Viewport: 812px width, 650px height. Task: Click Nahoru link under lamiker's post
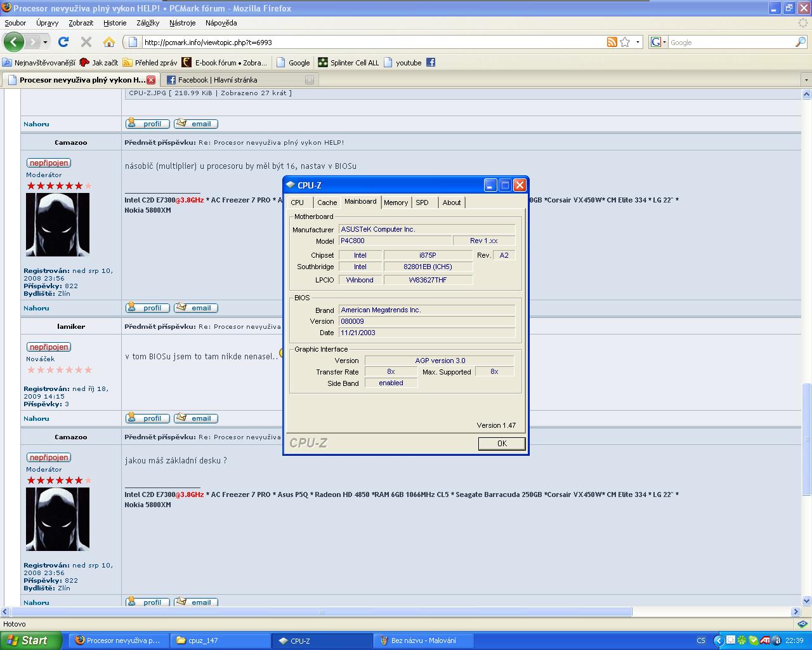36,419
